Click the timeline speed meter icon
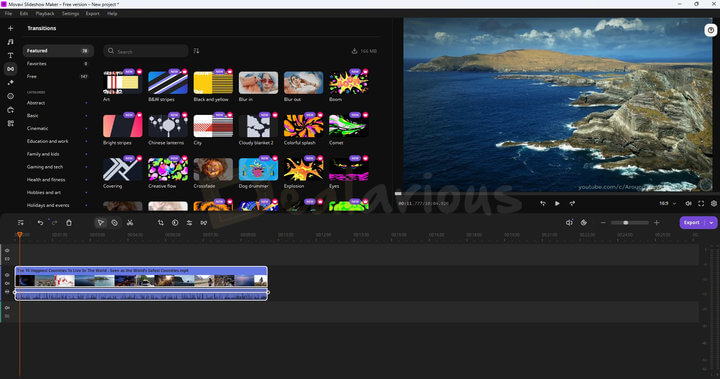The width and height of the screenshot is (720, 379). click(x=584, y=223)
